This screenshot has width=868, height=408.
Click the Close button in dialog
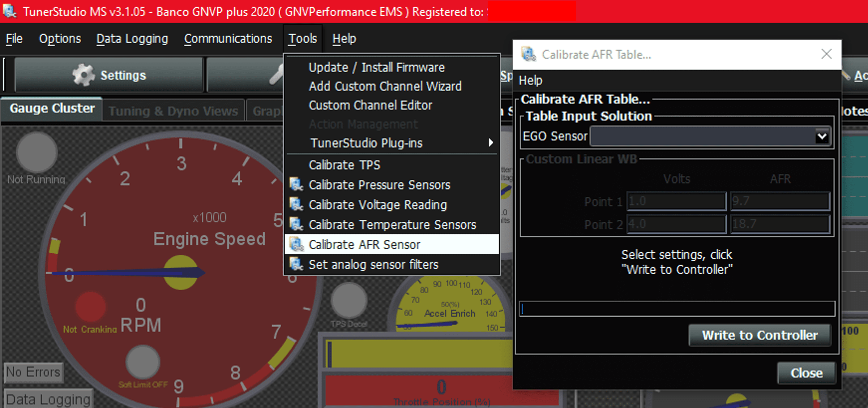click(x=806, y=373)
